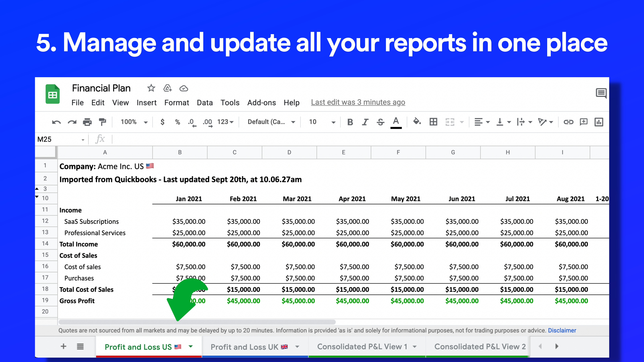Open the borders grid icon
The width and height of the screenshot is (644, 362).
pyautogui.click(x=433, y=122)
